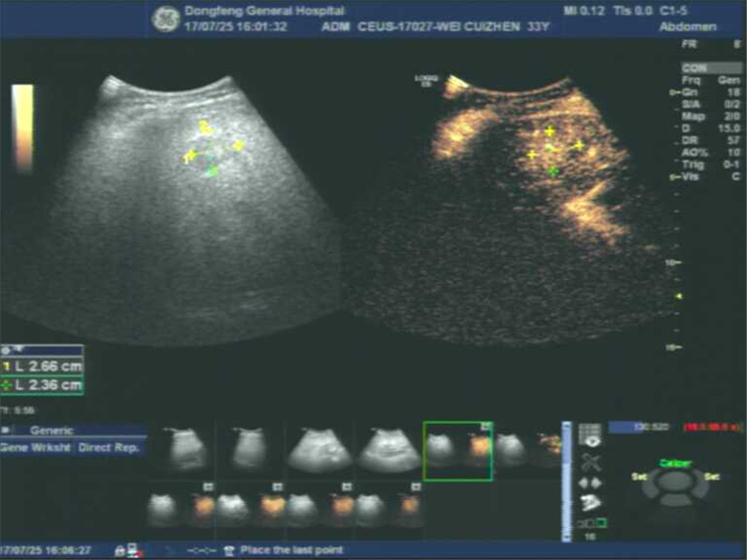Open the clipboard grid view with eye icon
This screenshot has height=560, width=747.
pyautogui.click(x=590, y=435)
